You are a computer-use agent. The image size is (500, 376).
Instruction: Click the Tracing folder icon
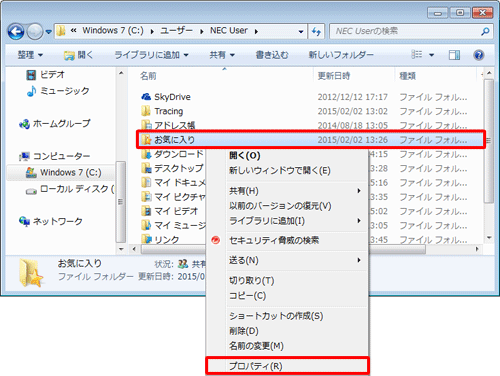[x=146, y=111]
